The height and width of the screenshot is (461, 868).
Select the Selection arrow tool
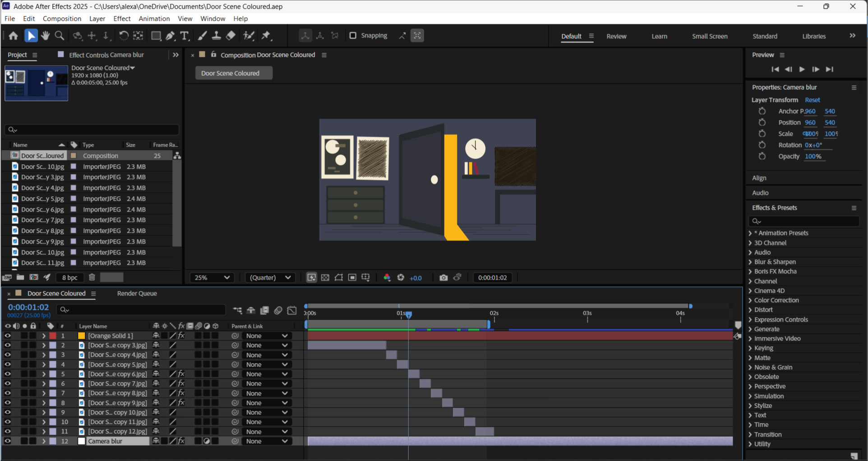coord(31,36)
